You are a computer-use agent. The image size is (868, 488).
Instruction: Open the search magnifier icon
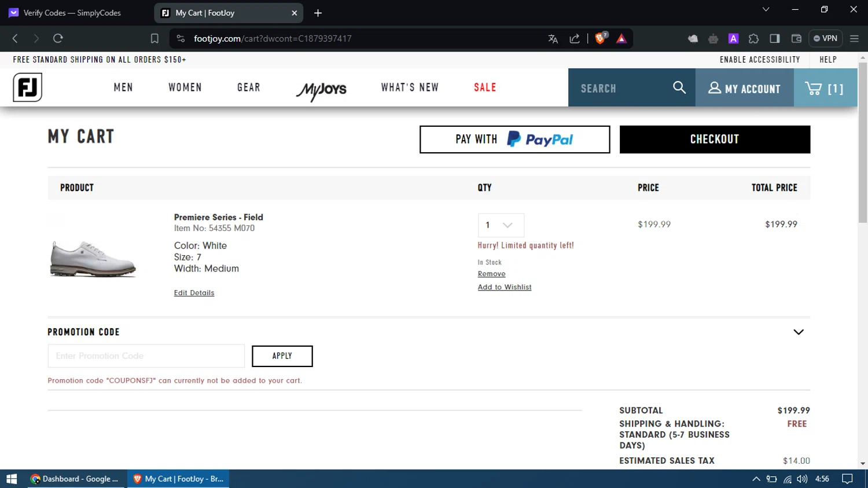(679, 87)
